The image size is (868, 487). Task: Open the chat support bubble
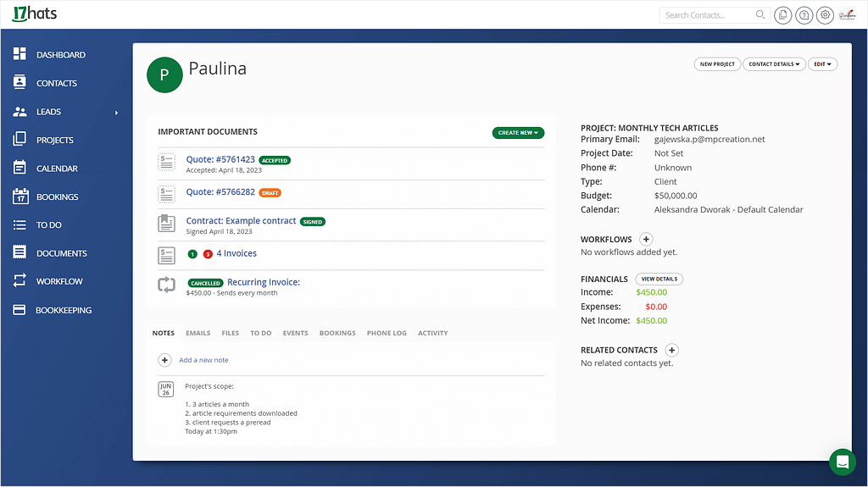click(842, 462)
